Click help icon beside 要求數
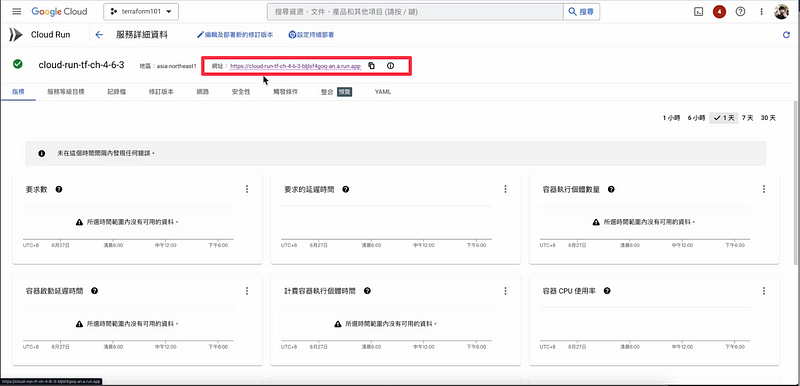 [59, 189]
